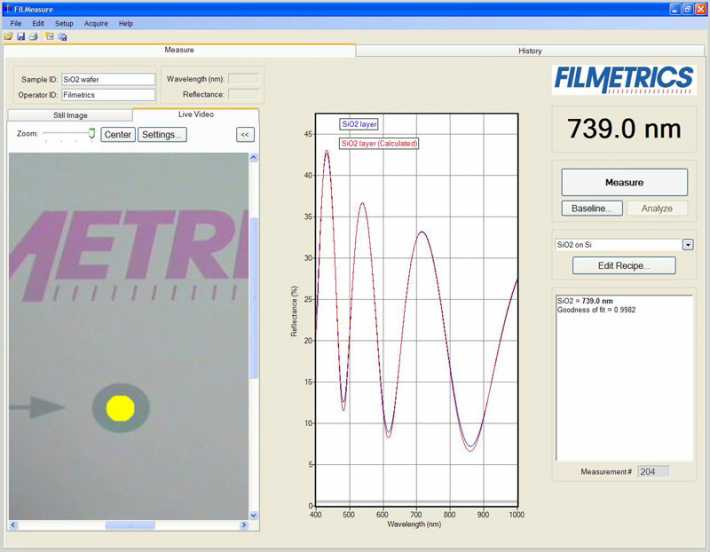710x552 pixels.
Task: Click the fourth toolbar icon with yellow folder
Action: tap(49, 36)
